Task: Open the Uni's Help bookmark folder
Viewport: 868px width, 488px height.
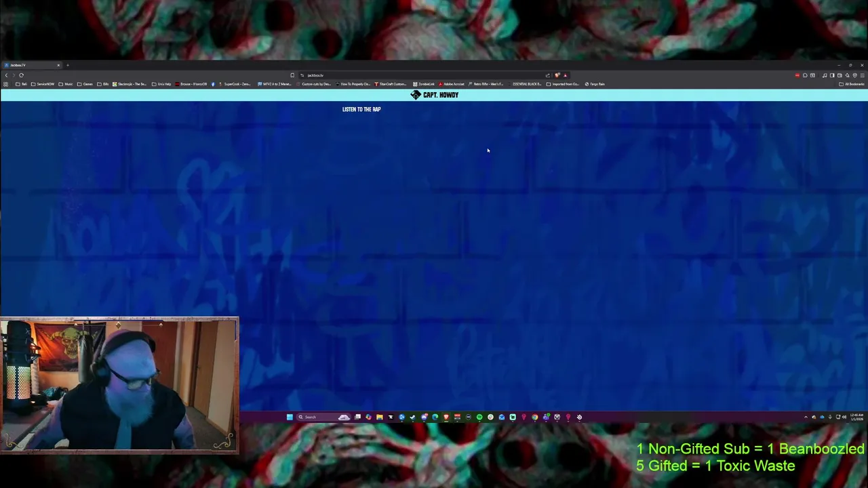Action: click(x=161, y=84)
